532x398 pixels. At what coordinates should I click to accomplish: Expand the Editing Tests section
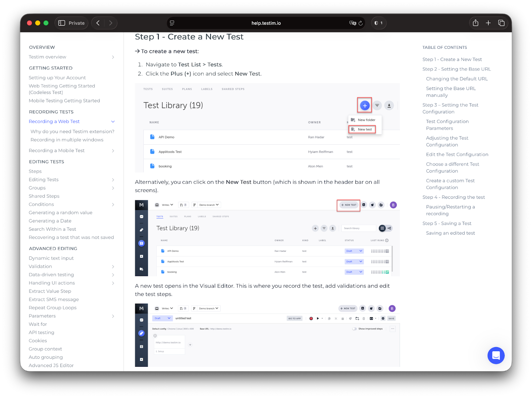113,180
